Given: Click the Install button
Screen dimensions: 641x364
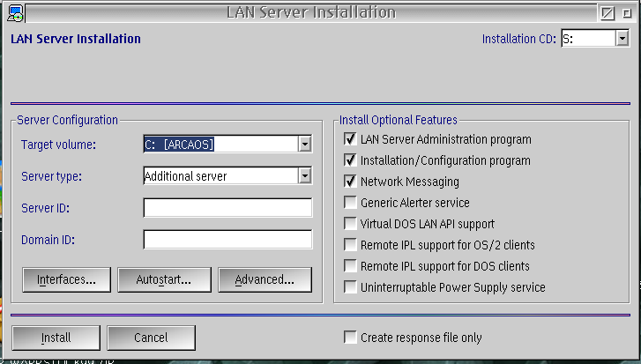Looking at the screenshot, I should [56, 338].
